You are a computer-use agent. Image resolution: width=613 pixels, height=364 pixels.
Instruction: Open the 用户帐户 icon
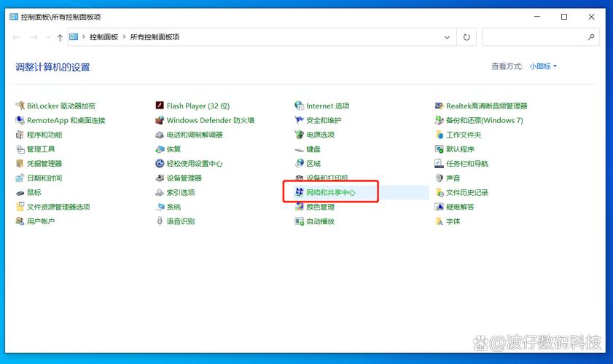[20, 221]
